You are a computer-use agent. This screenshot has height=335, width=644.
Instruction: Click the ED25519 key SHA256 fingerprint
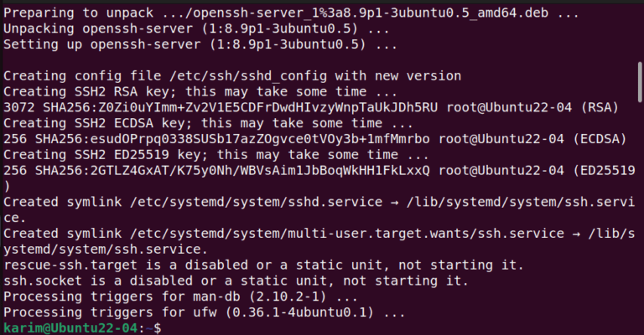coord(232,171)
